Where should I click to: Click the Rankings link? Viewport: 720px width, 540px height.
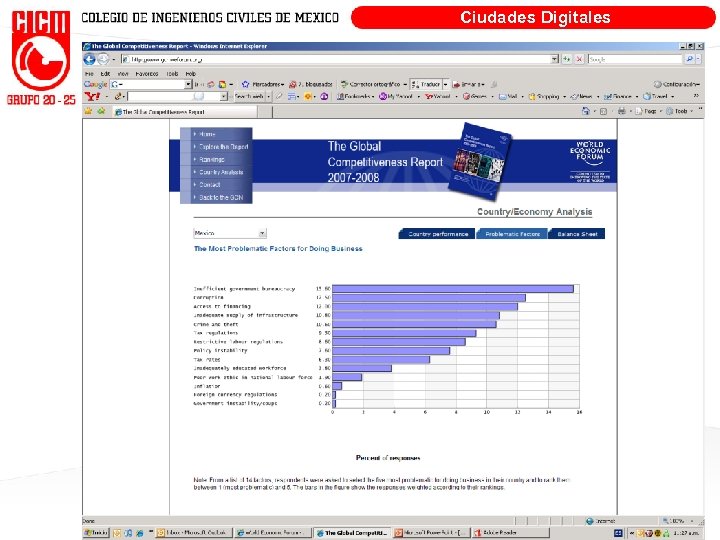[212, 159]
